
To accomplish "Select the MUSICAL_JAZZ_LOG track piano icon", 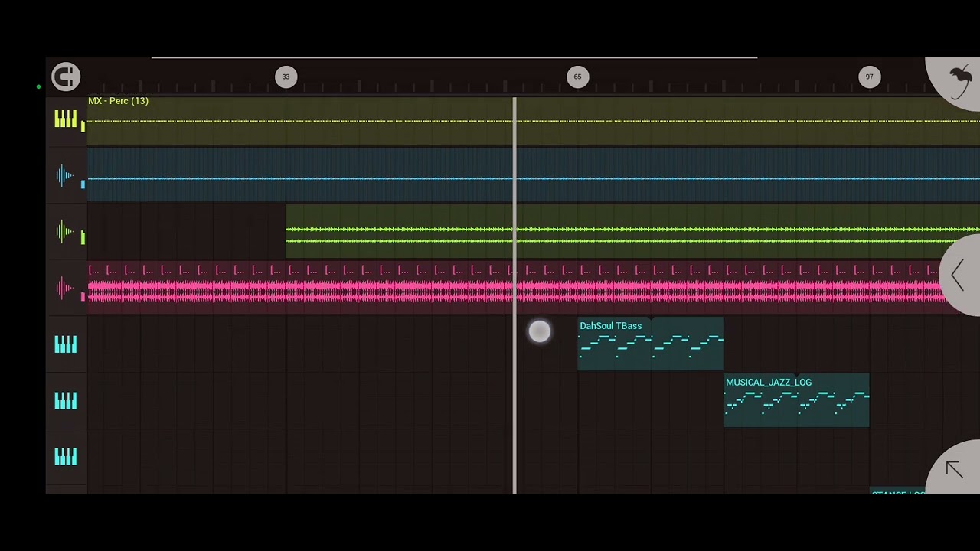I will tap(65, 401).
